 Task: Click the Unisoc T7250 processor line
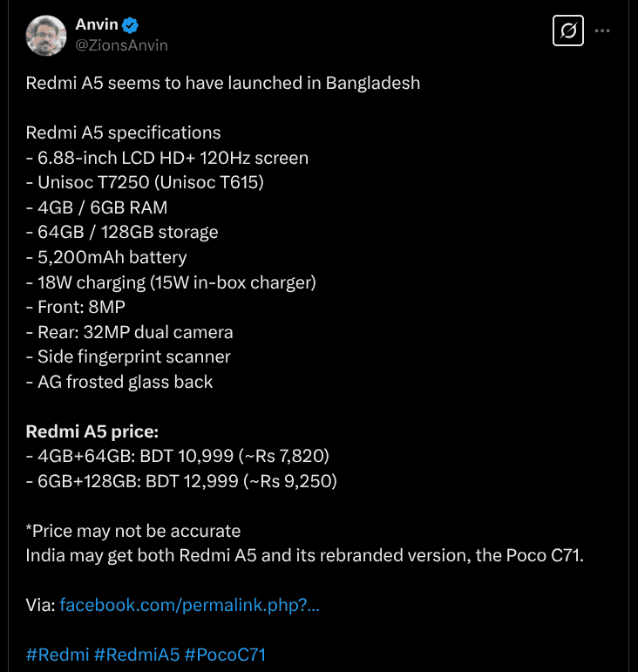(x=145, y=182)
